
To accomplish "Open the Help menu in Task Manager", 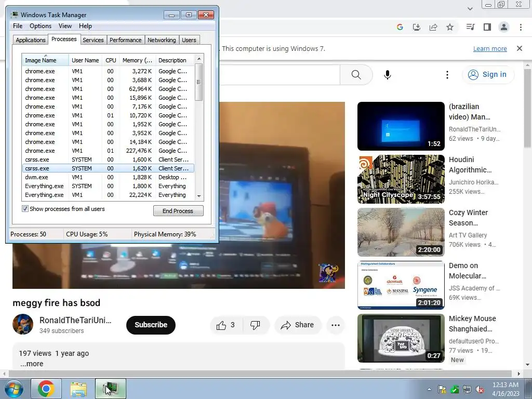I will 85,26.
